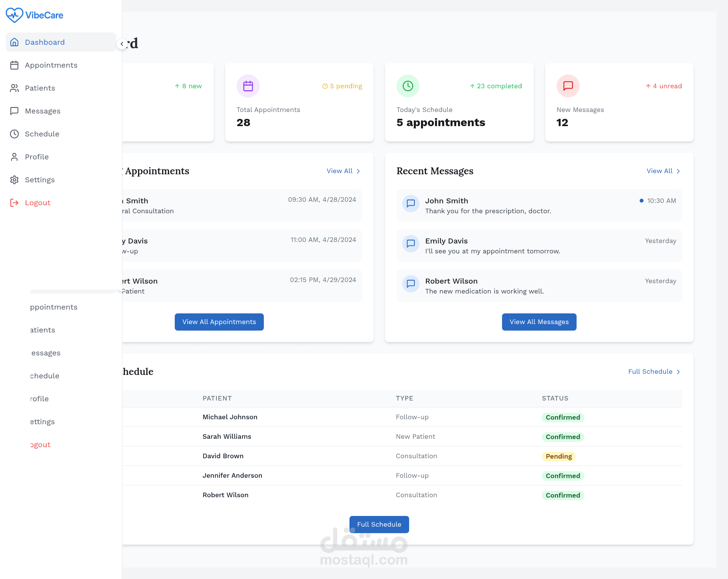728x579 pixels.
Task: Click the 8 new indicator
Action: (188, 86)
